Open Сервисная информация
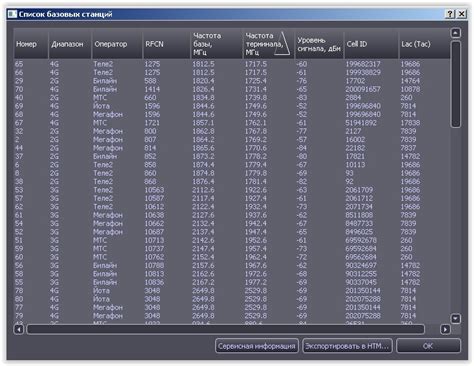Viewport: 474px width, 366px height. pos(257,346)
